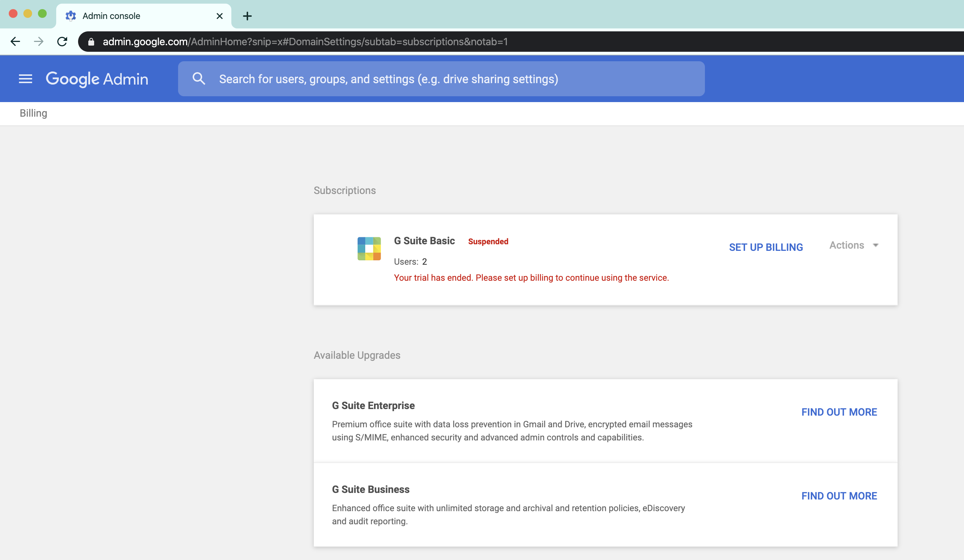Screen dimensions: 964x560
Task: Reload the page
Action: 62,42
